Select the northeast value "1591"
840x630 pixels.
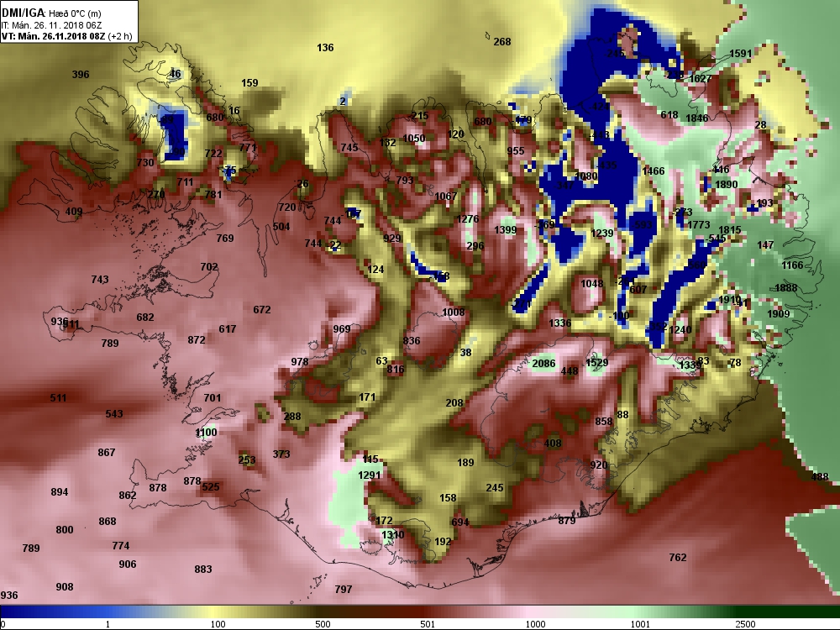(x=741, y=54)
